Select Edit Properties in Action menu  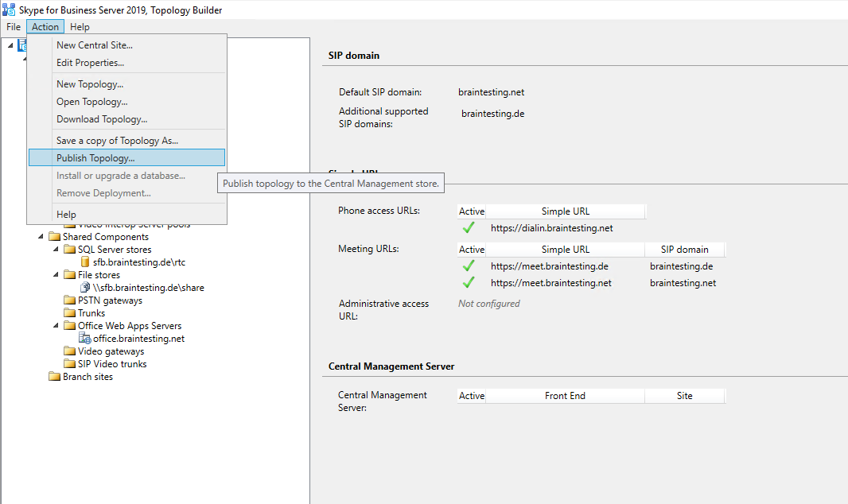[90, 63]
